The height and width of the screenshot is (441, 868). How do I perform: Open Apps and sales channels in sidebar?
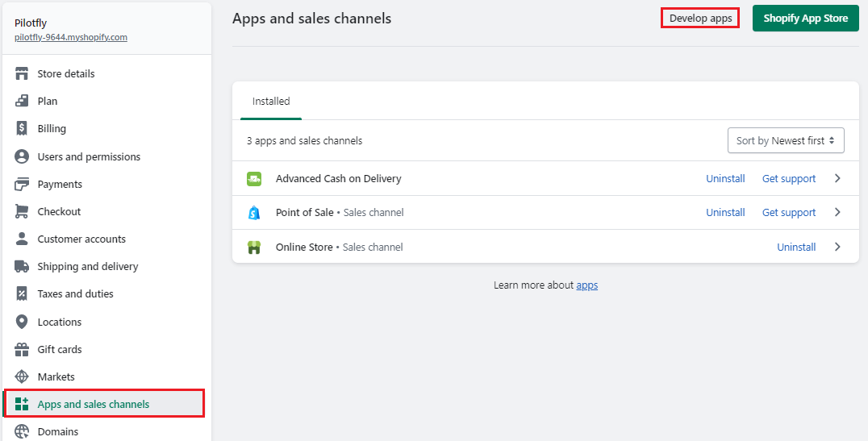click(x=94, y=404)
